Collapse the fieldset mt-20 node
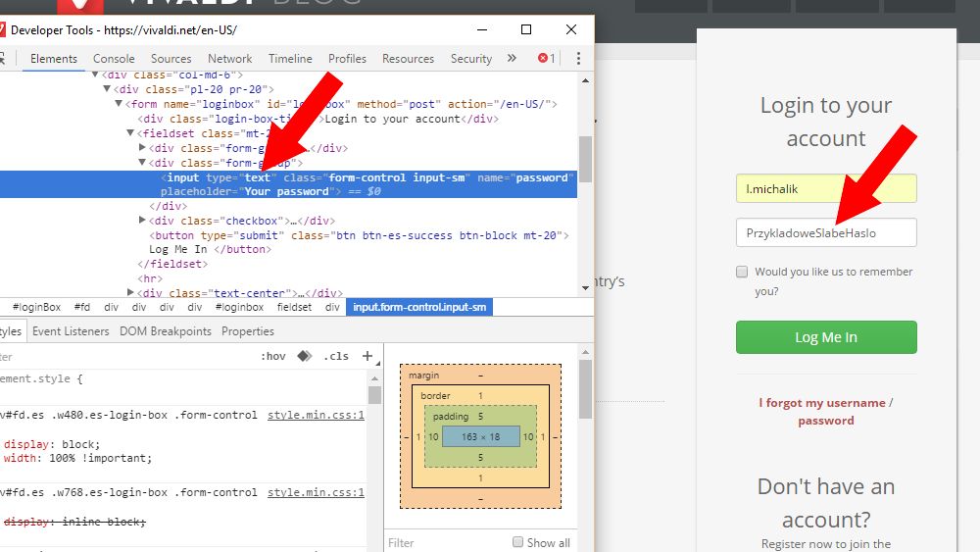Viewport: 980px width, 552px height. pyautogui.click(x=130, y=132)
